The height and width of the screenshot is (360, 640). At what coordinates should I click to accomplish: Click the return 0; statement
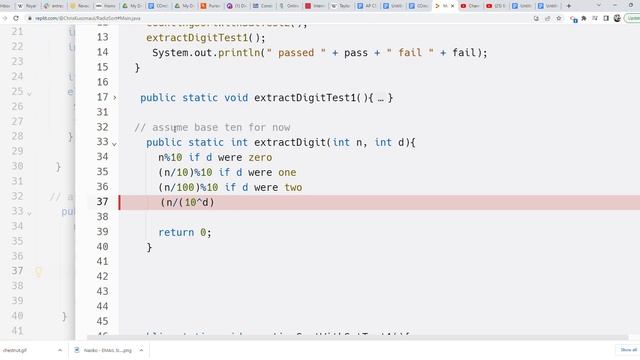(x=184, y=232)
